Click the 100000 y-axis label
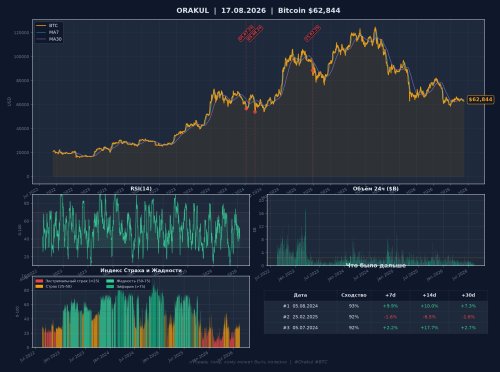The height and width of the screenshot is (372, 500). point(21,57)
